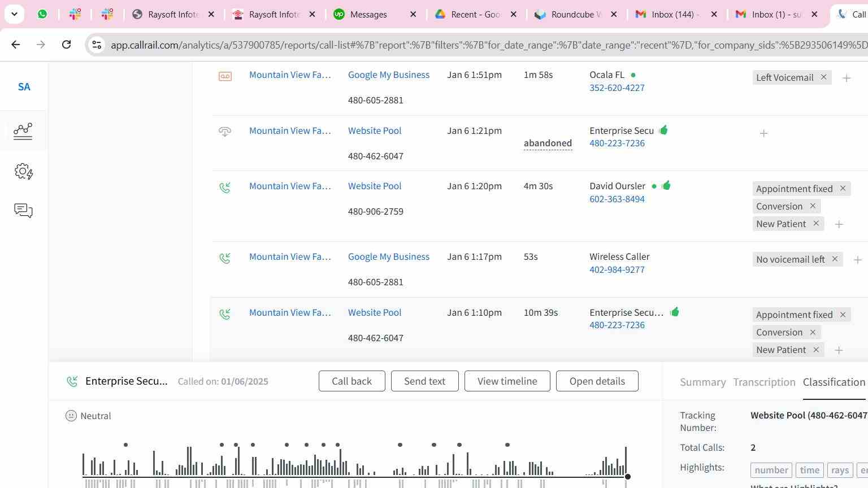868x488 pixels.
Task: Remove the Left Voicemail tag
Action: tap(823, 77)
